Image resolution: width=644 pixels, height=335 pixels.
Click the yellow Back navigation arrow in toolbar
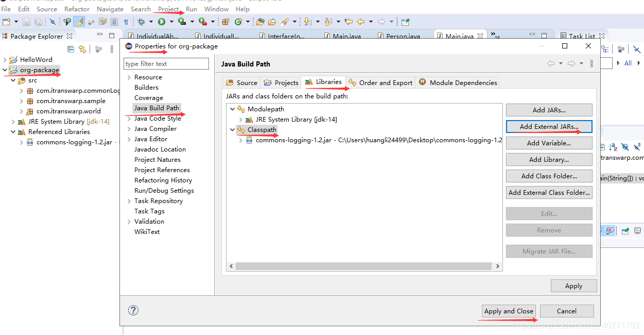pyautogui.click(x=361, y=22)
